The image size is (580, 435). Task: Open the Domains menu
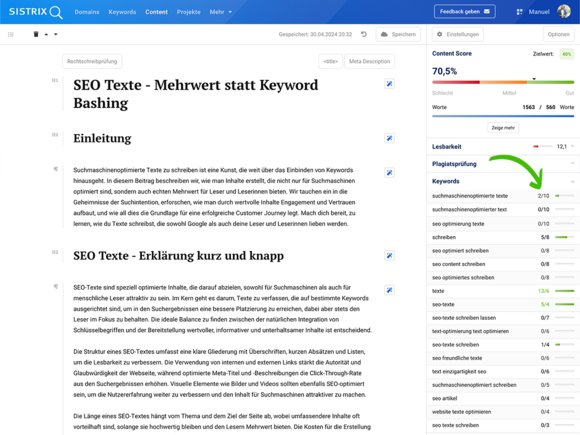pos(87,12)
